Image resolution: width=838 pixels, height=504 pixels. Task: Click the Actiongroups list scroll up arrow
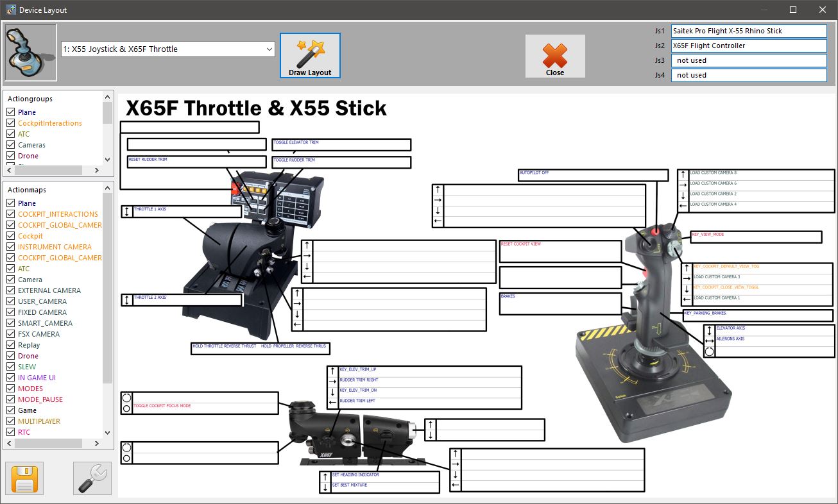coord(107,97)
